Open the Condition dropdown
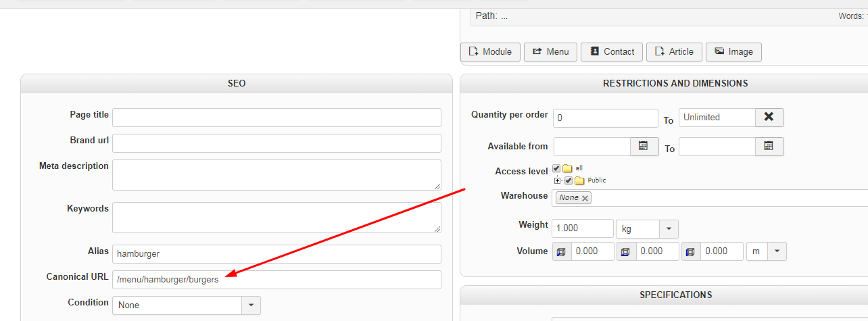This screenshot has width=868, height=321. tap(186, 305)
